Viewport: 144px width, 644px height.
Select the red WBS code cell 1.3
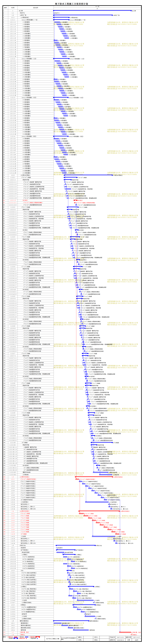tap(13, 477)
